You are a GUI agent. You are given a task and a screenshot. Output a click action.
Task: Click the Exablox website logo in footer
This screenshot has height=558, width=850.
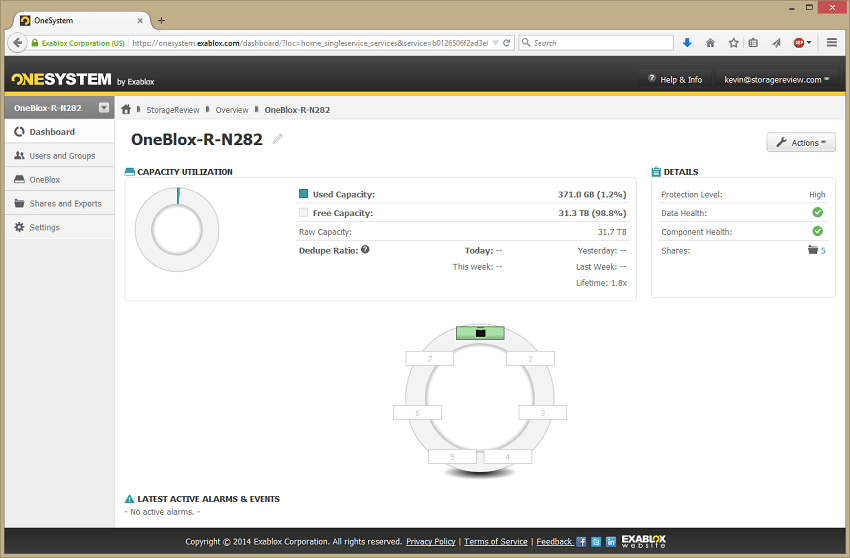[643, 541]
